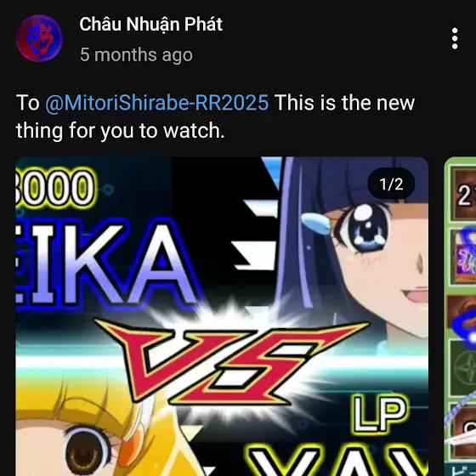This screenshot has height=476, width=476.
Task: Open the '5 months ago' timestamp link
Action: pyautogui.click(x=136, y=55)
